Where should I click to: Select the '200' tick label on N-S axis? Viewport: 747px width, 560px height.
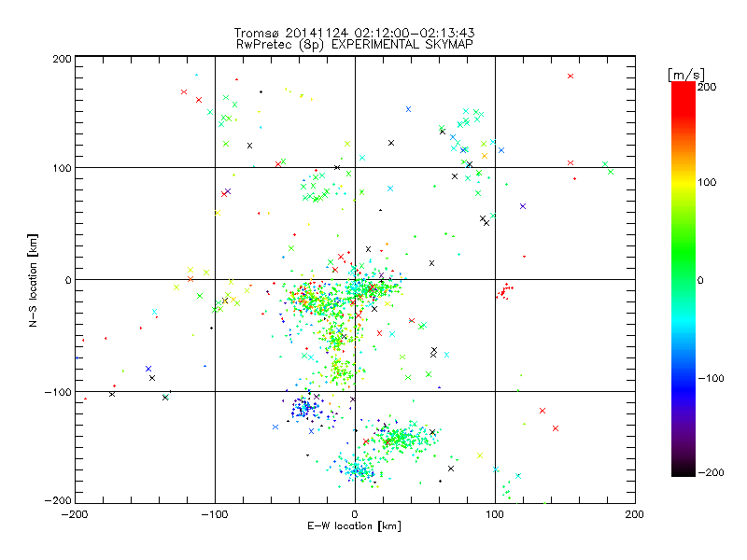62,59
